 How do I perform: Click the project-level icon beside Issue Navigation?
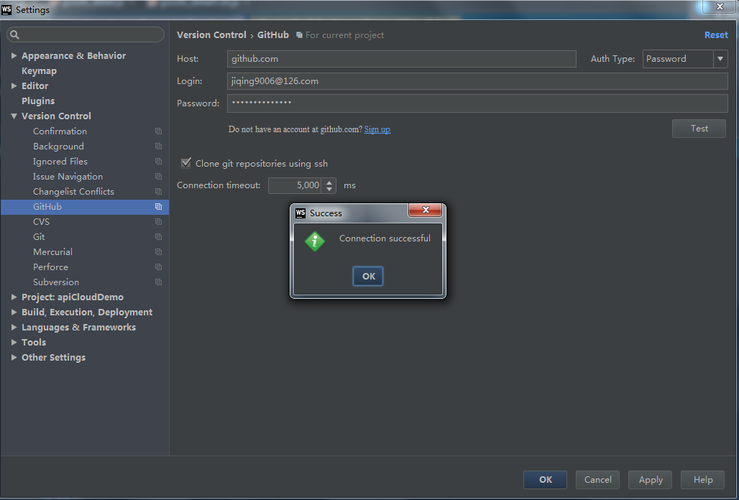pos(158,177)
